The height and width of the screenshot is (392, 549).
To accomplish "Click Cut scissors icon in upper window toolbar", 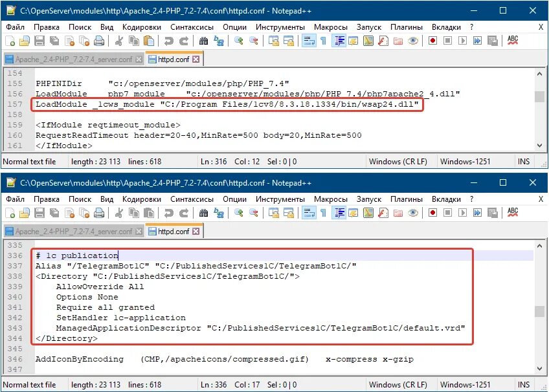I will coord(118,41).
